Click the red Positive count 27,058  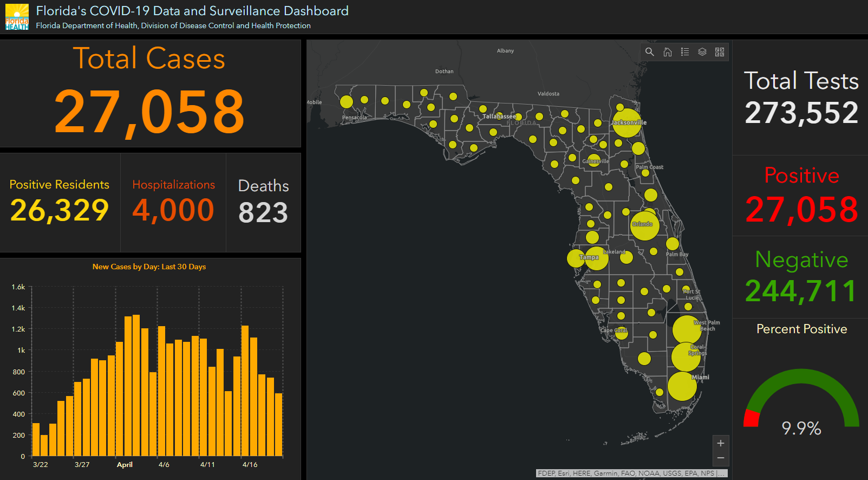[801, 210]
